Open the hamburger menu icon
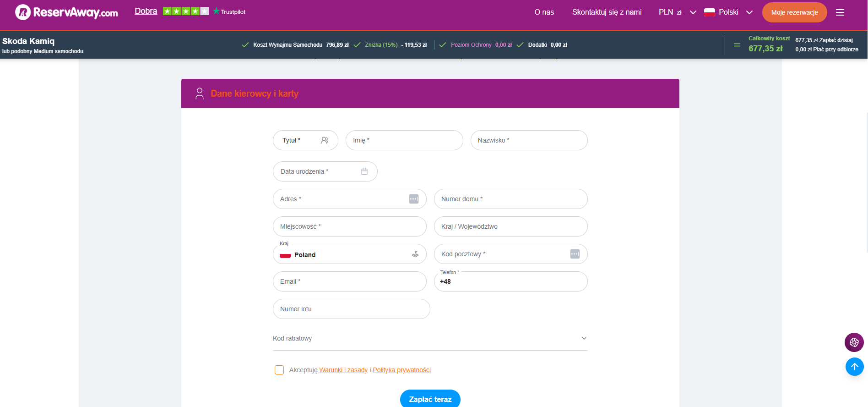The height and width of the screenshot is (407, 868). [840, 12]
